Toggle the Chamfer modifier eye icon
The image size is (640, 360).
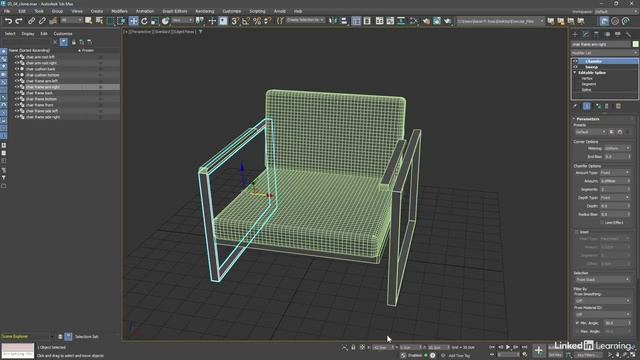576,61
